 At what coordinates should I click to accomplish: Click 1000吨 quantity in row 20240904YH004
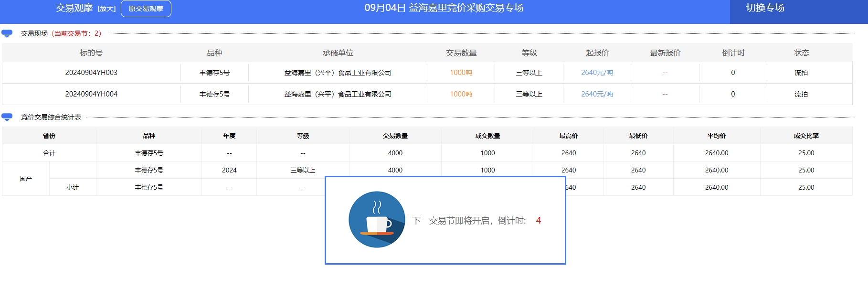pyautogui.click(x=461, y=94)
